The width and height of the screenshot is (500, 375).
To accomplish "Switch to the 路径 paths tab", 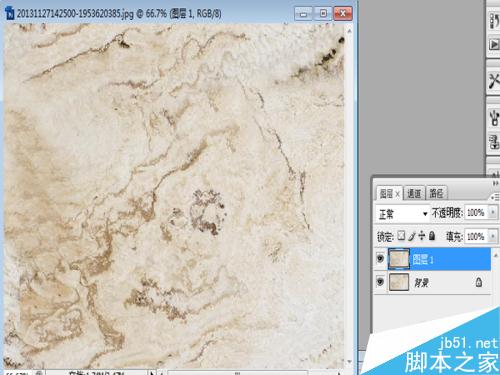I will click(436, 193).
